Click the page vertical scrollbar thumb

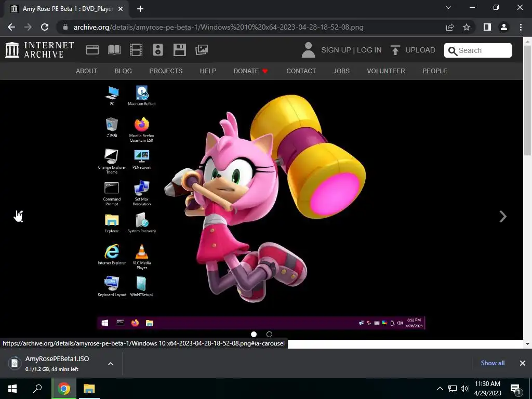[527, 100]
